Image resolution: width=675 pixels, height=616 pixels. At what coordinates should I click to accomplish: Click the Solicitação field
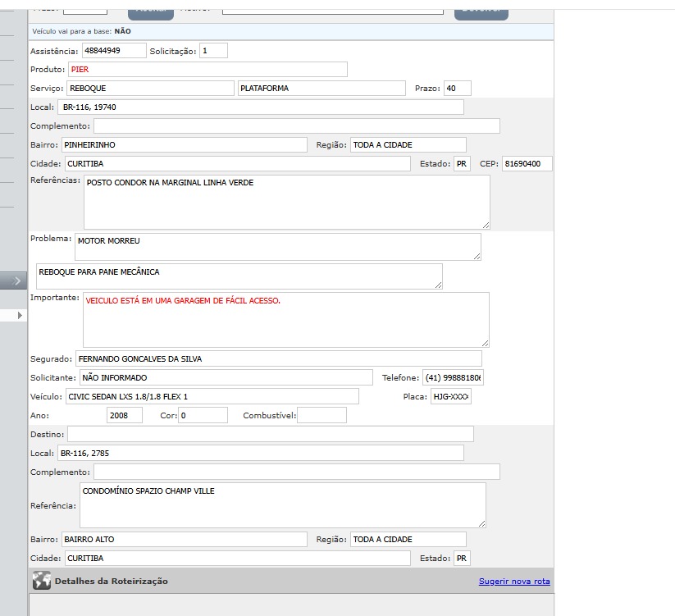click(213, 50)
